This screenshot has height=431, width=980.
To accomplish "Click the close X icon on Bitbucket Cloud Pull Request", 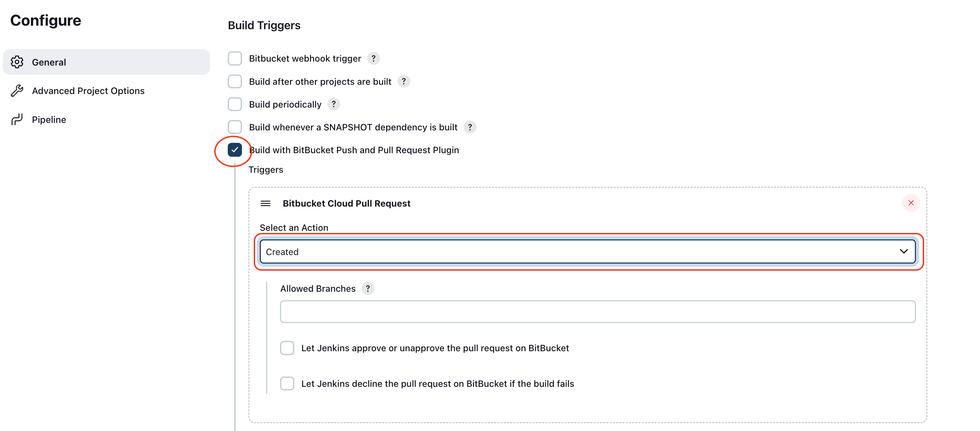I will click(911, 202).
